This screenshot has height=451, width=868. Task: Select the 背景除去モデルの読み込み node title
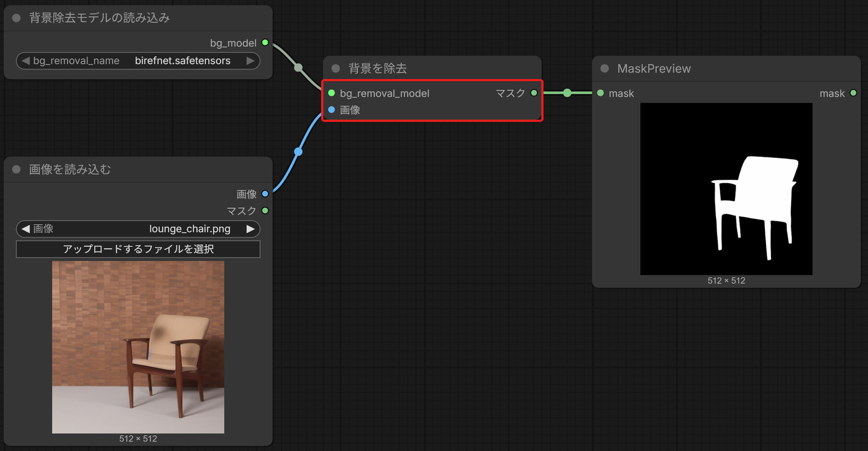(99, 18)
